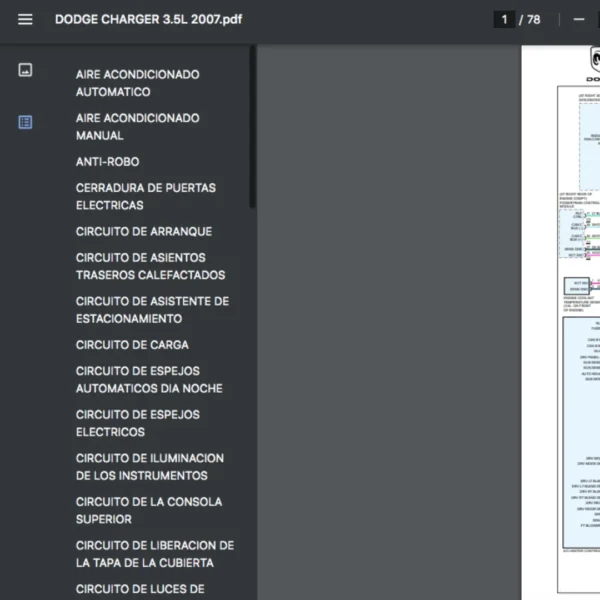Click the page number input field
Image resolution: width=600 pixels, height=600 pixels.
point(504,19)
